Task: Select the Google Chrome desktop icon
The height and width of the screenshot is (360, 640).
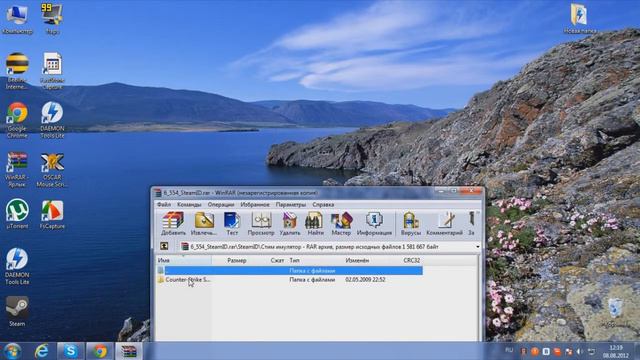Action: (17, 120)
